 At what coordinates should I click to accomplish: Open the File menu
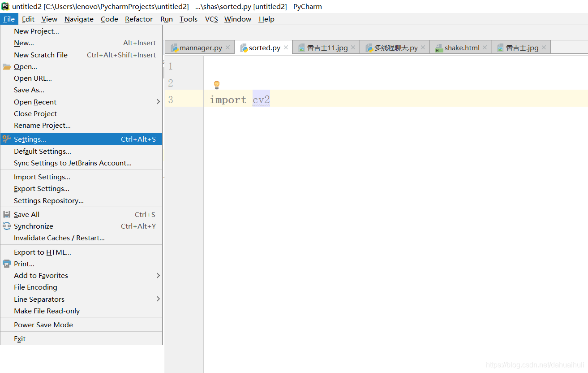click(x=9, y=19)
